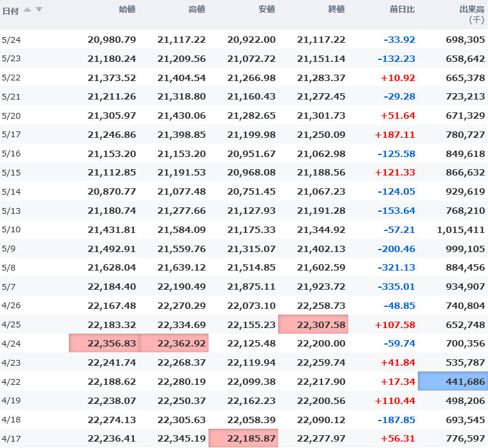Click the 日付 column header

pos(10,10)
